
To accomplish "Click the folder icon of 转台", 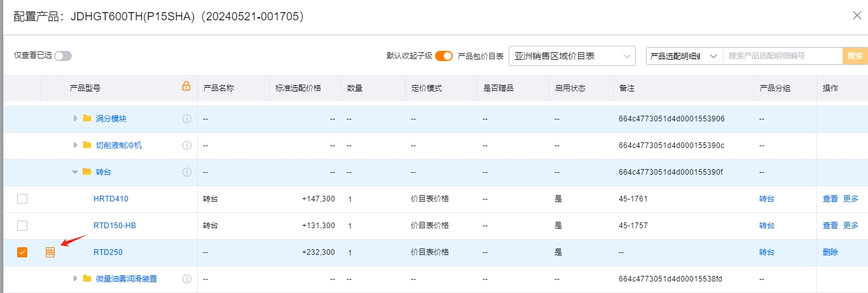I will (x=87, y=172).
